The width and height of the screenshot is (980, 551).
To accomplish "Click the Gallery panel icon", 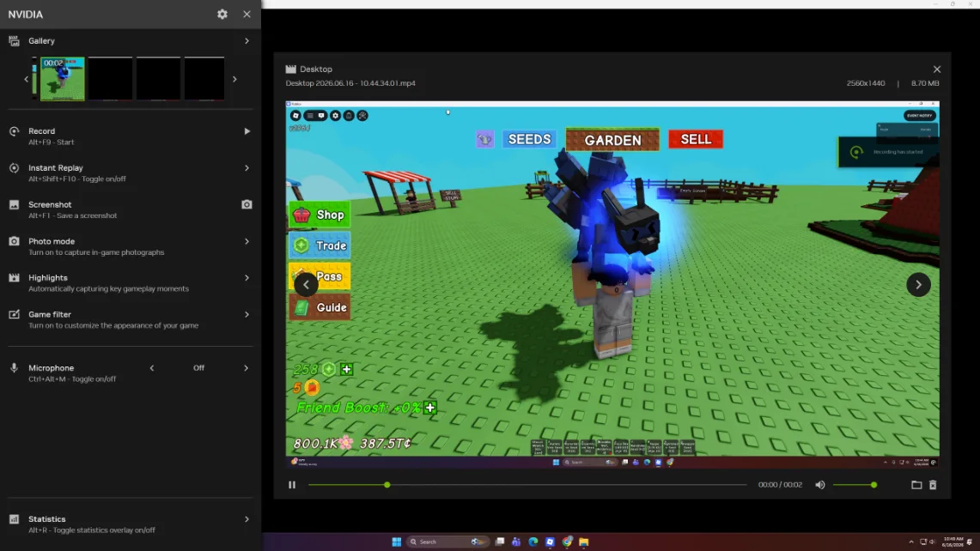I will [14, 40].
